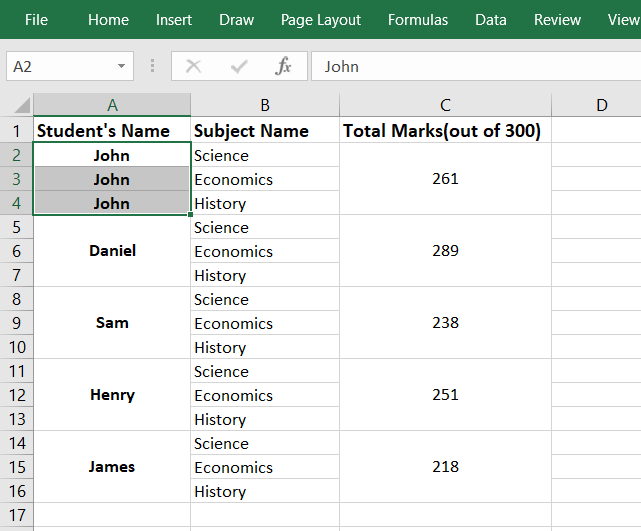Go to the Draw tab
Screen dimensions: 641x531
[237, 20]
